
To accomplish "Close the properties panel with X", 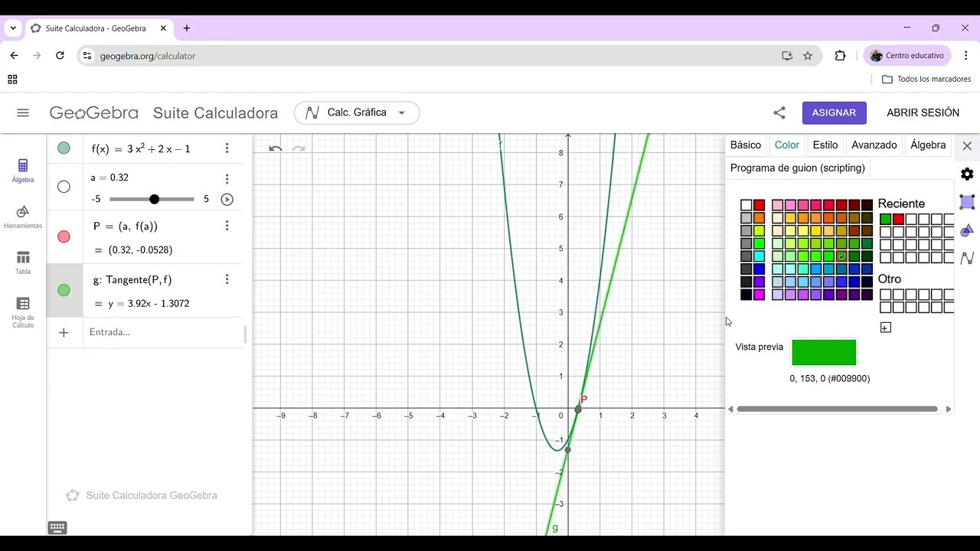I will (x=967, y=145).
